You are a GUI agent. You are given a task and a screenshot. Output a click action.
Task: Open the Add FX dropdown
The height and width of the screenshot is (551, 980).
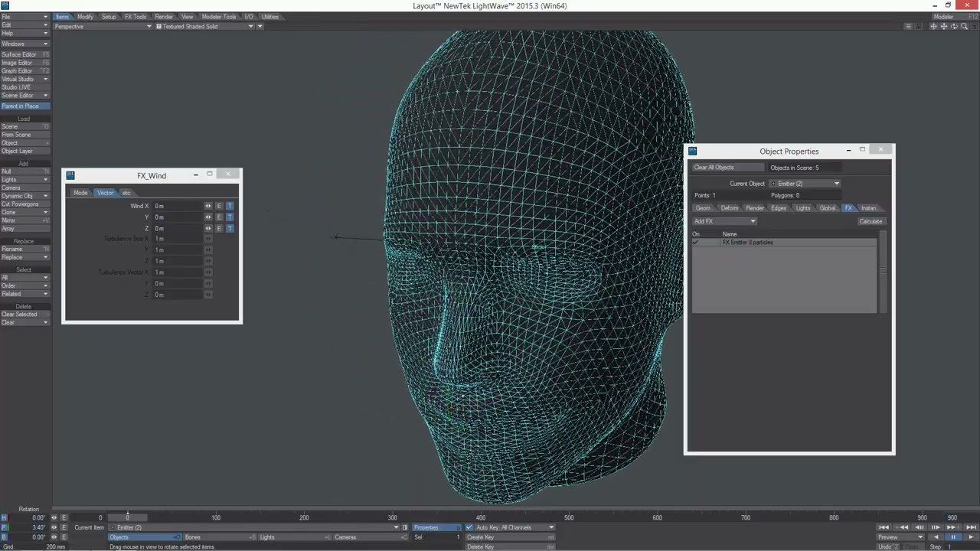click(x=724, y=221)
